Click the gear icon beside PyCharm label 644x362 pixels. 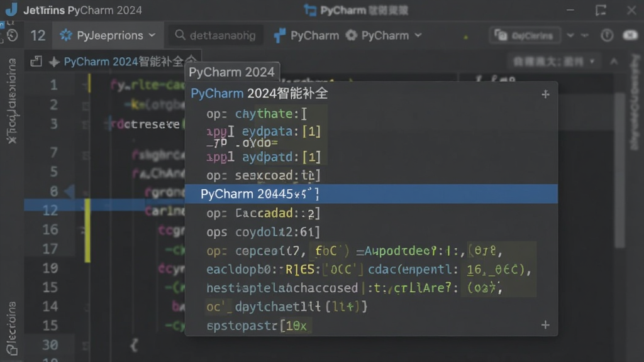[x=351, y=35]
